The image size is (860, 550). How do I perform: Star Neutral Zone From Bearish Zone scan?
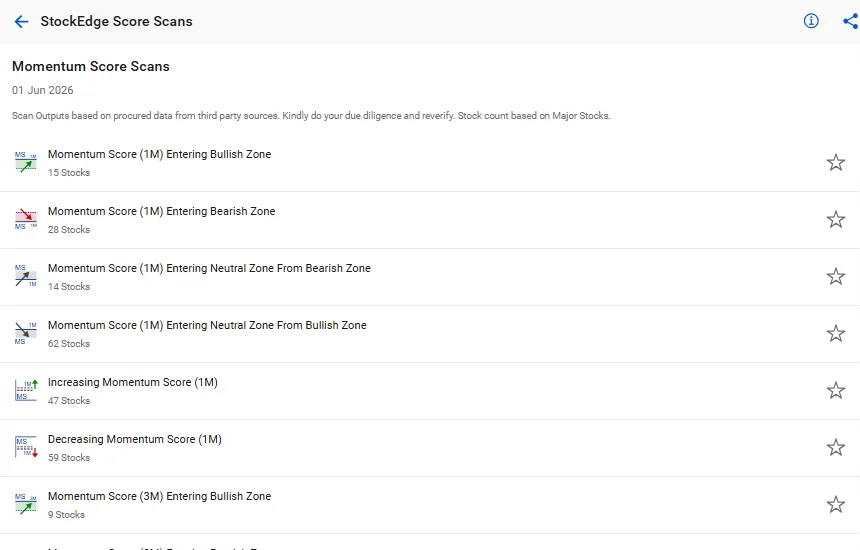point(835,276)
